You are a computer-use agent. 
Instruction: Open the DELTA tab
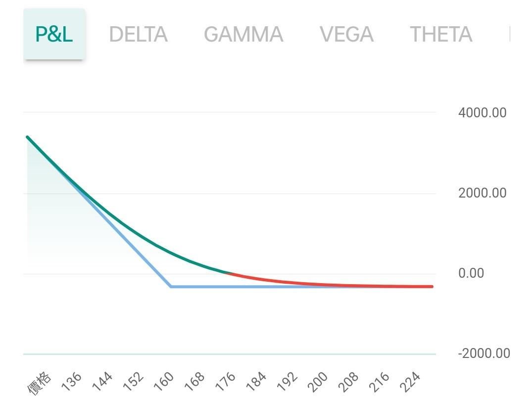(x=138, y=34)
